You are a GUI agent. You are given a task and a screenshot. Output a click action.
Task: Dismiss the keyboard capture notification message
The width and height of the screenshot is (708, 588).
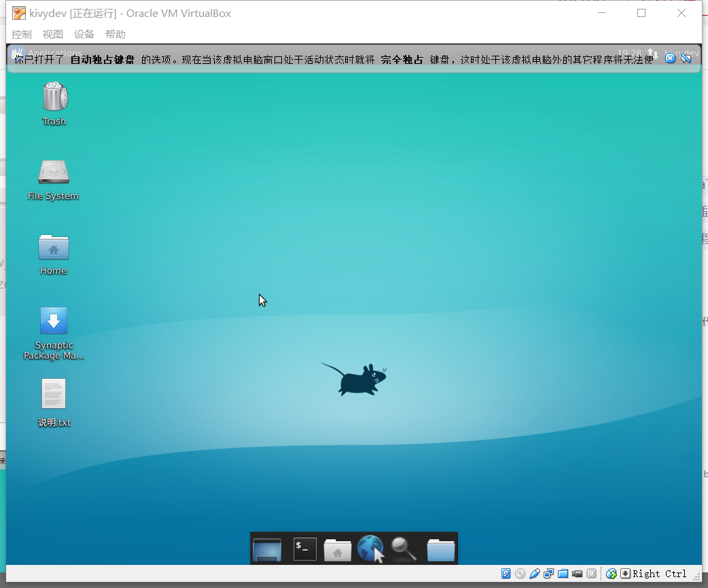pos(670,58)
